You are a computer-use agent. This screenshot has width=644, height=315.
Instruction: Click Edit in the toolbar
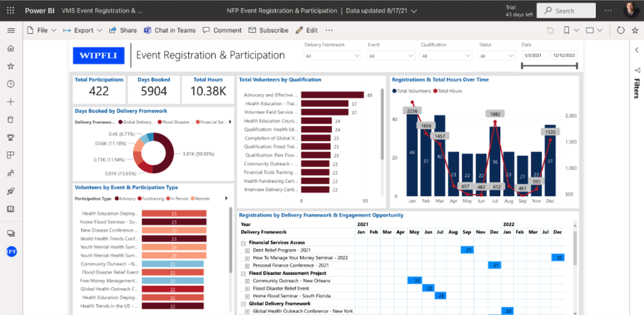pyautogui.click(x=306, y=30)
